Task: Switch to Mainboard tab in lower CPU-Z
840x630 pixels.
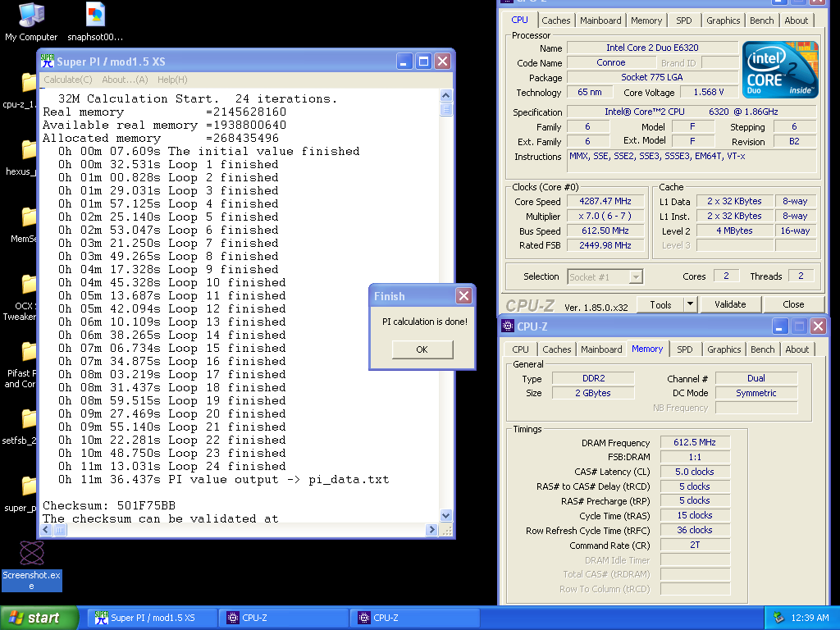Action: 601,349
